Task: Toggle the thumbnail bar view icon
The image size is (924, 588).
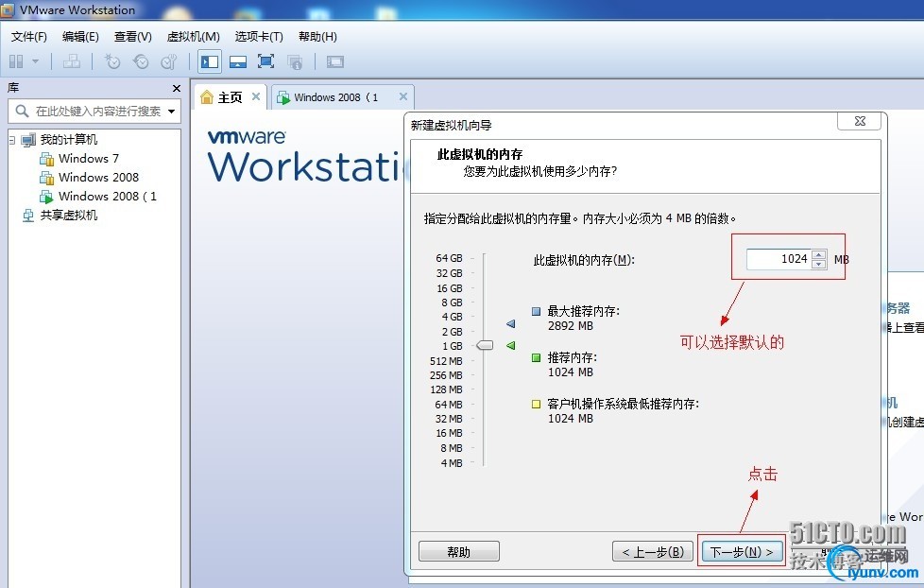Action: 238,61
